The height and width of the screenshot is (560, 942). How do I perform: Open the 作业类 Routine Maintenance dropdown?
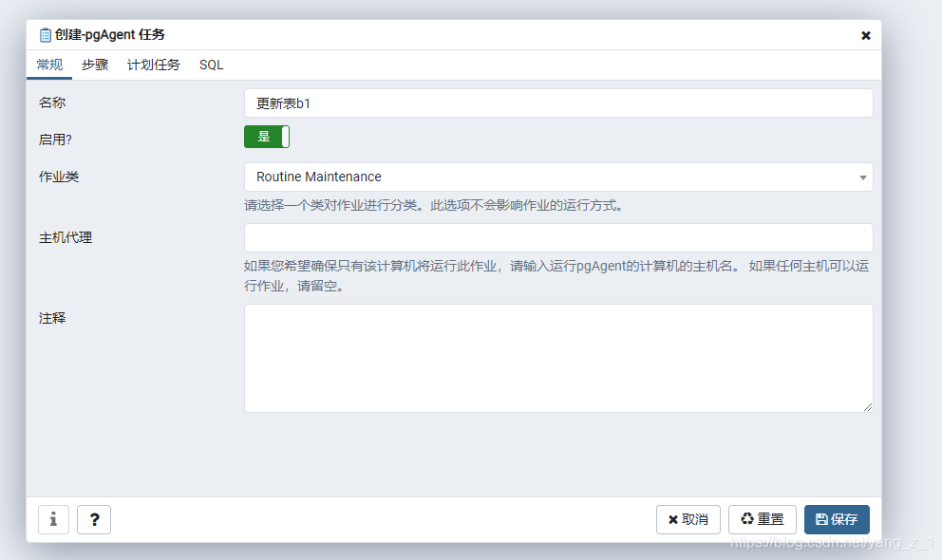pos(558,177)
